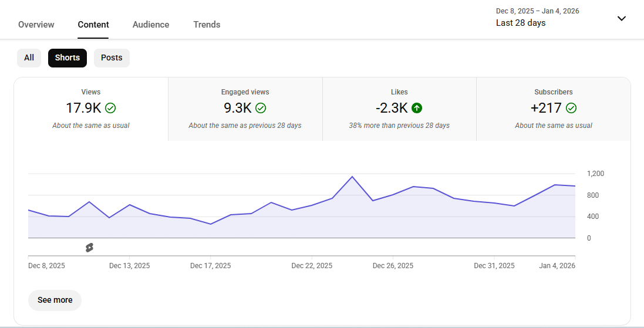The height and width of the screenshot is (328, 644).
Task: Toggle the Shorts filter chip
Action: [x=68, y=58]
